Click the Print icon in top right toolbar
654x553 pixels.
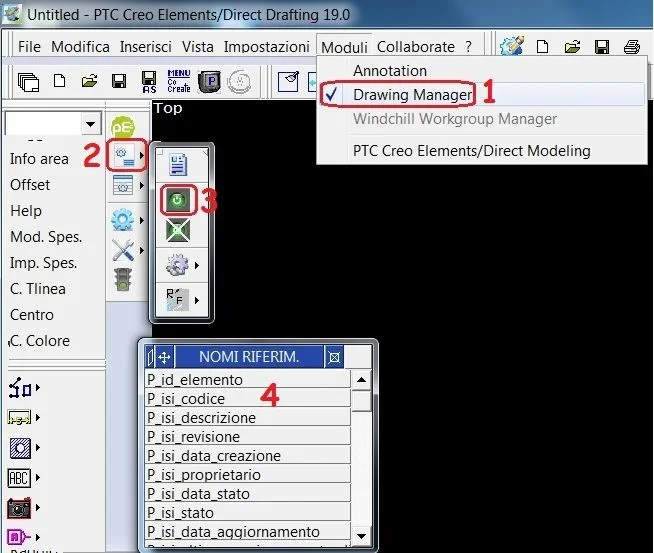632,47
